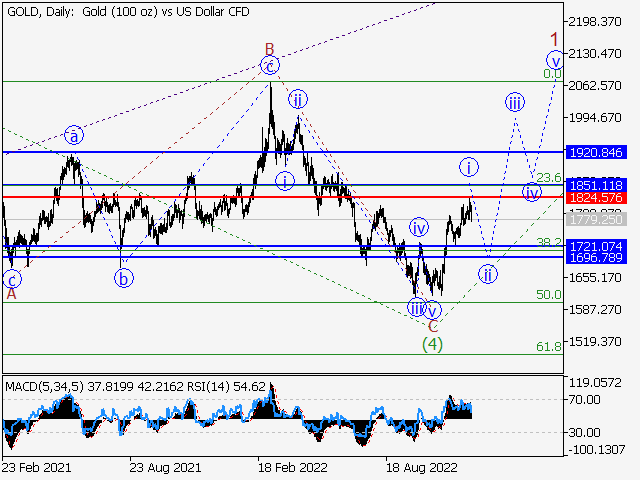Screen dimensions: 640x480
Task: Click the 1655.170 price axis value
Action: pyautogui.click(x=595, y=278)
